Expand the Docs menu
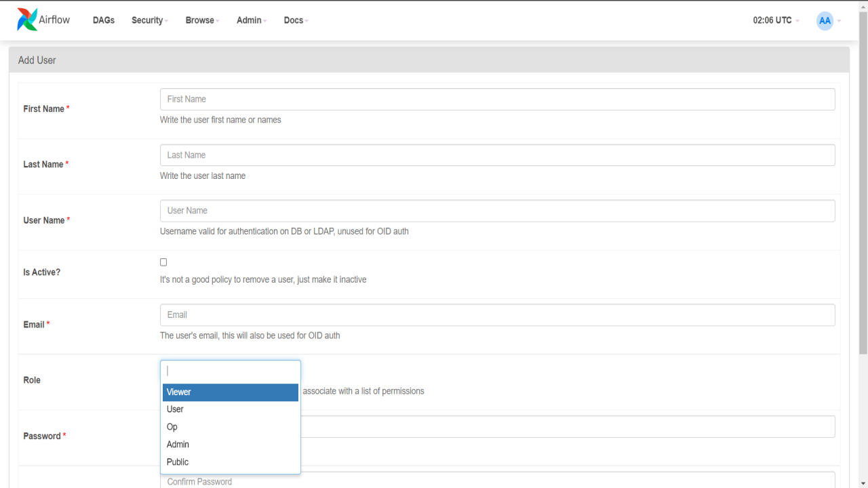Viewport: 868px width, 488px height. (296, 20)
